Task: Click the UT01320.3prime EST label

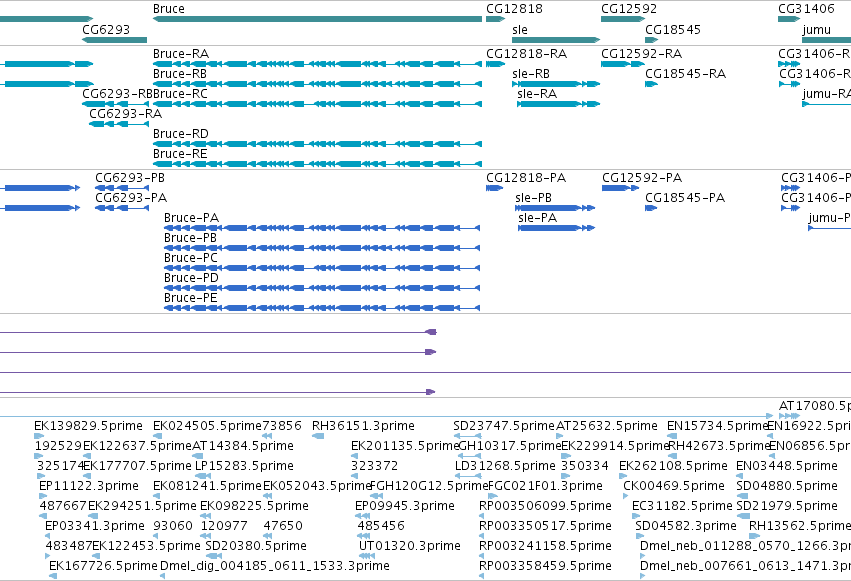Action: click(410, 546)
